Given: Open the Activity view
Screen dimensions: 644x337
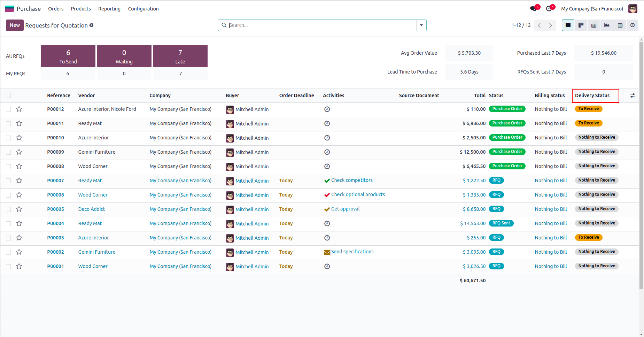Looking at the screenshot, I should coord(633,25).
